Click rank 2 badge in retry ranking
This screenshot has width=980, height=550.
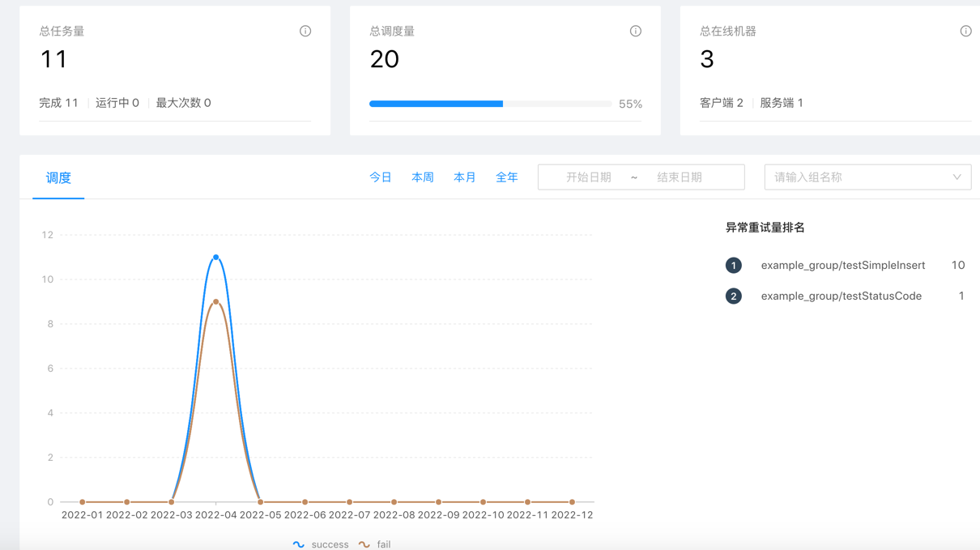[734, 296]
